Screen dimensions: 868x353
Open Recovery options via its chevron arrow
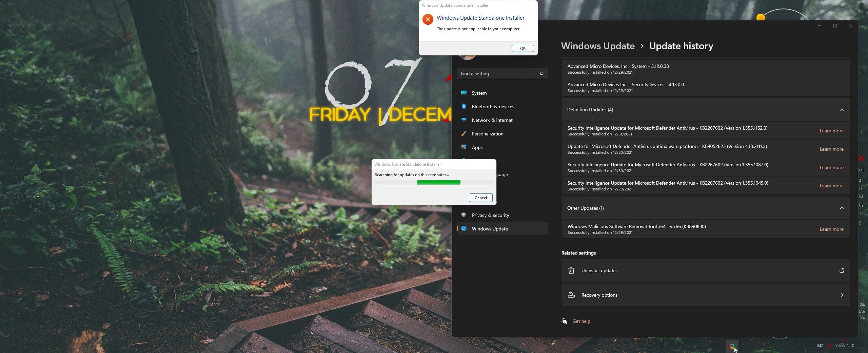click(x=842, y=295)
